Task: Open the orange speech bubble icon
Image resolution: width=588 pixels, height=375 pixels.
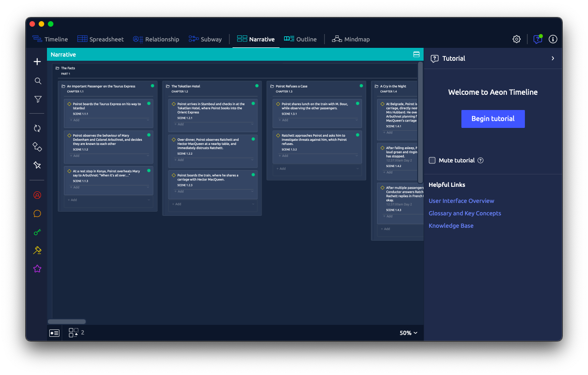Action: click(37, 213)
